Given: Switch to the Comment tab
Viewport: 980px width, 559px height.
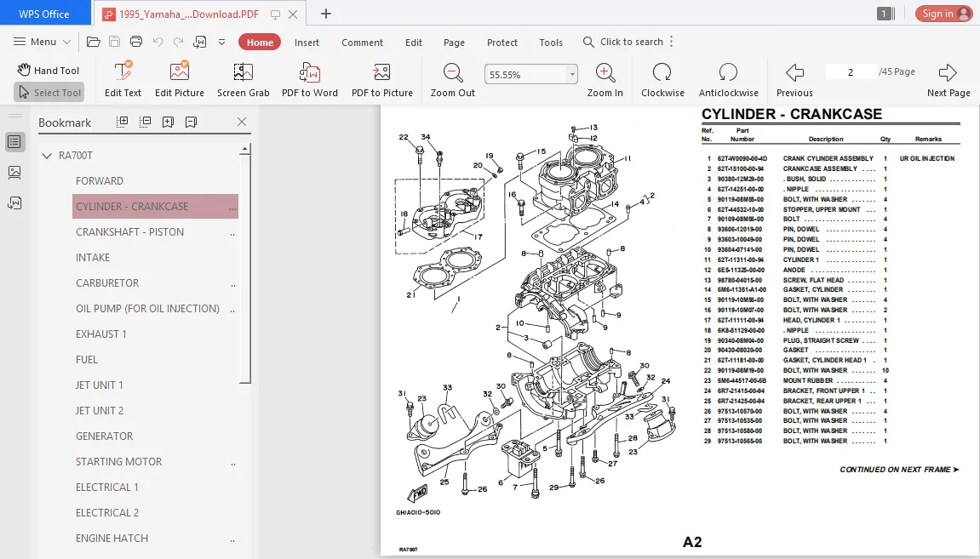Looking at the screenshot, I should [362, 43].
